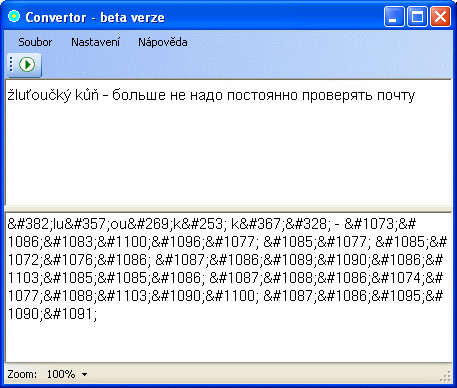Open the Soubor menu
The height and width of the screenshot is (388, 457).
[35, 42]
